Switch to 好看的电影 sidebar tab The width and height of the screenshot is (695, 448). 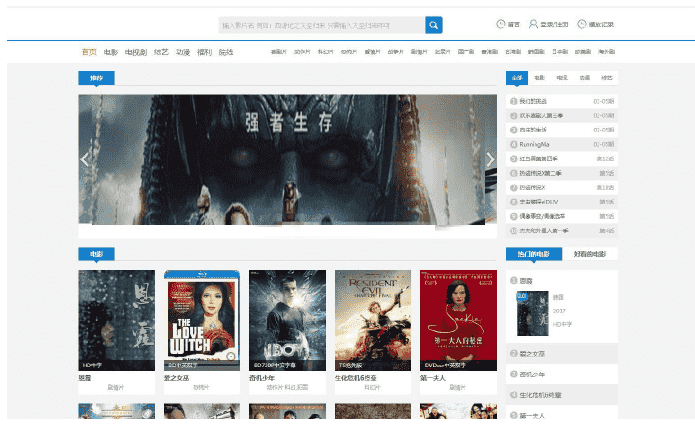click(590, 254)
